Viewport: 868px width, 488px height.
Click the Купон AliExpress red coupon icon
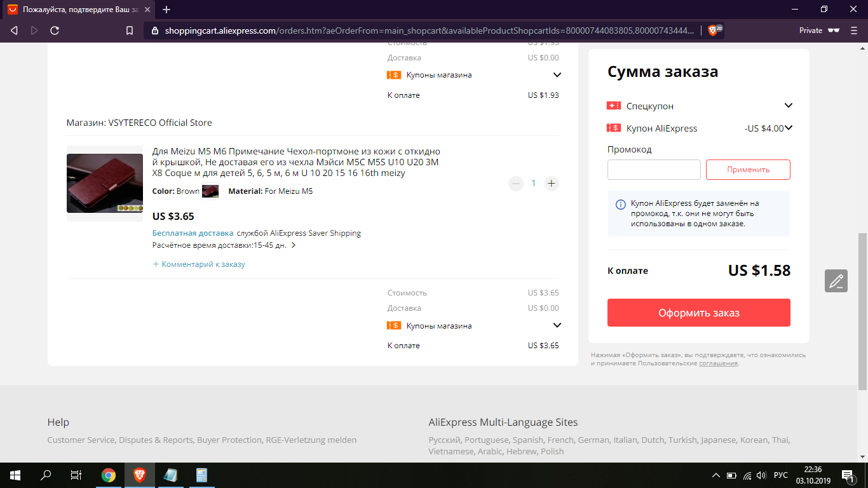point(614,128)
